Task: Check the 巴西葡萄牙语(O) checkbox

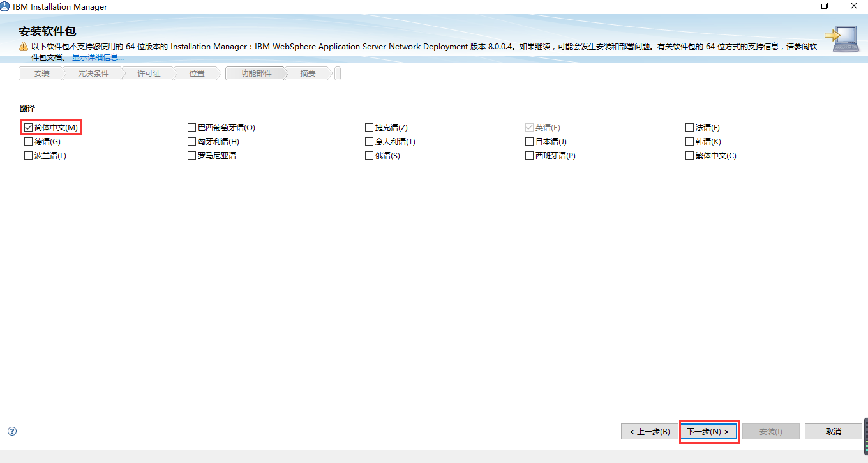Action: pos(191,128)
